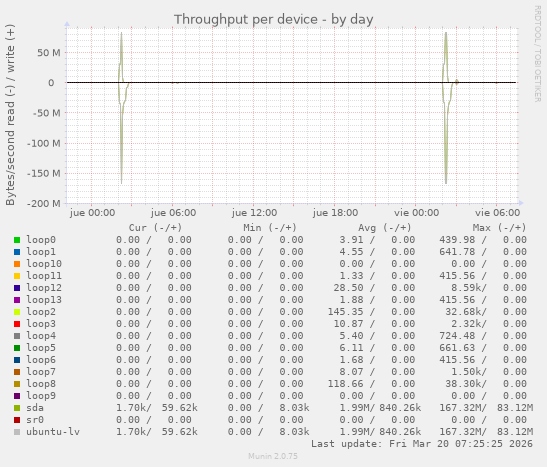Click the 'Cur (-/+)' column header
Screen dimensions: 547x467
pos(155,228)
